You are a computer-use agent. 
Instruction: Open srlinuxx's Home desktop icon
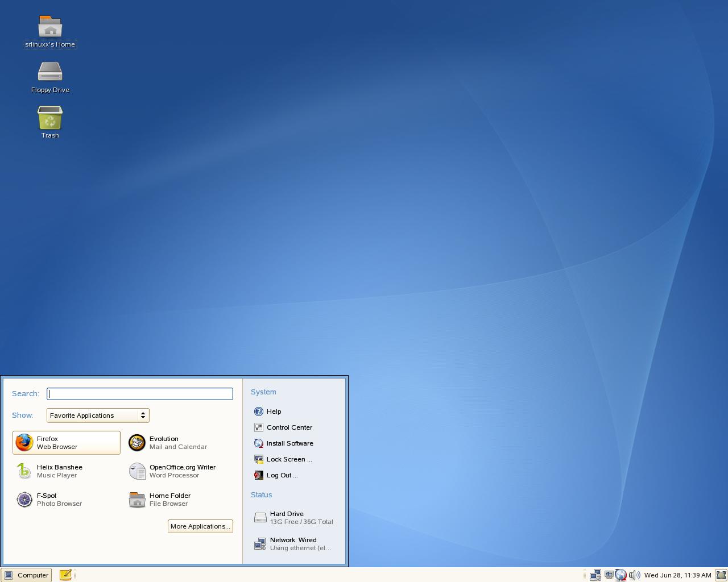pos(50,32)
